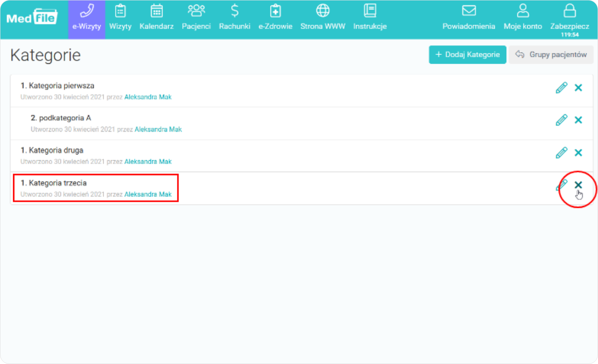Select the '1. Kategoria trzecia' title
This screenshot has width=598, height=364.
click(x=53, y=183)
